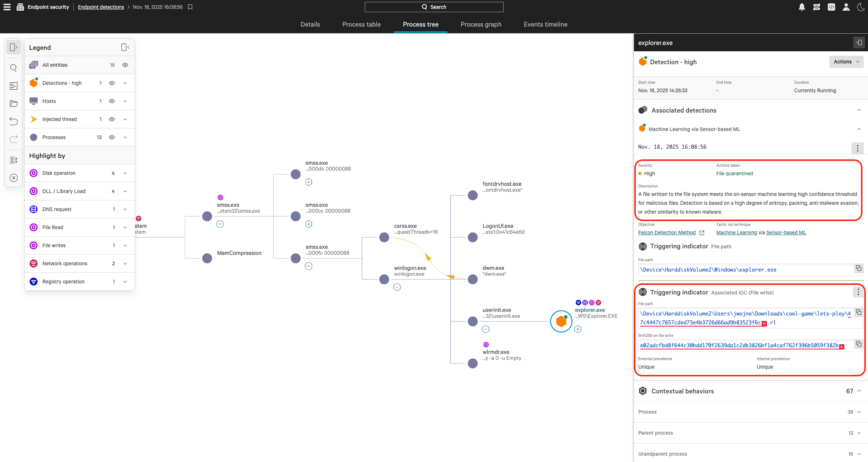Copy the SHA256 hash value
Image resolution: width=868 pixels, height=462 pixels.
(858, 344)
